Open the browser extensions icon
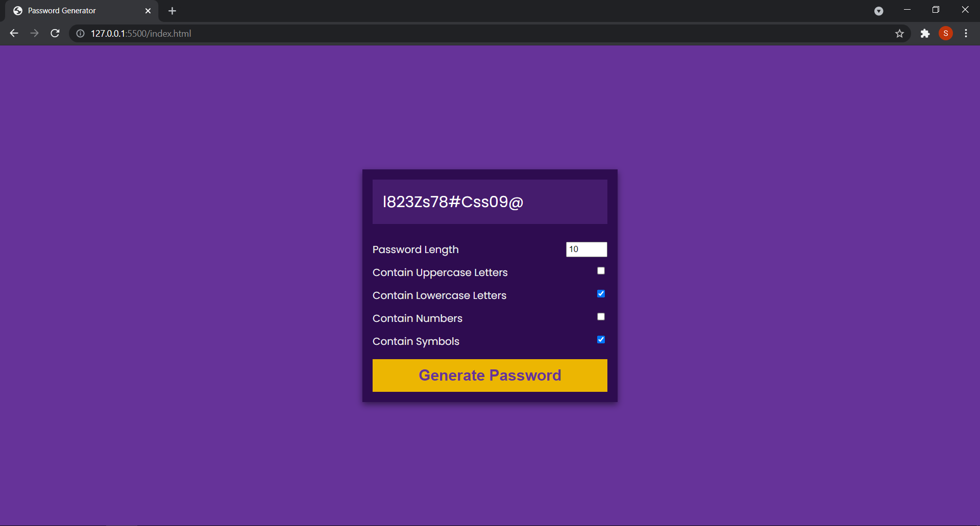Screen dimensions: 980x526 925,34
